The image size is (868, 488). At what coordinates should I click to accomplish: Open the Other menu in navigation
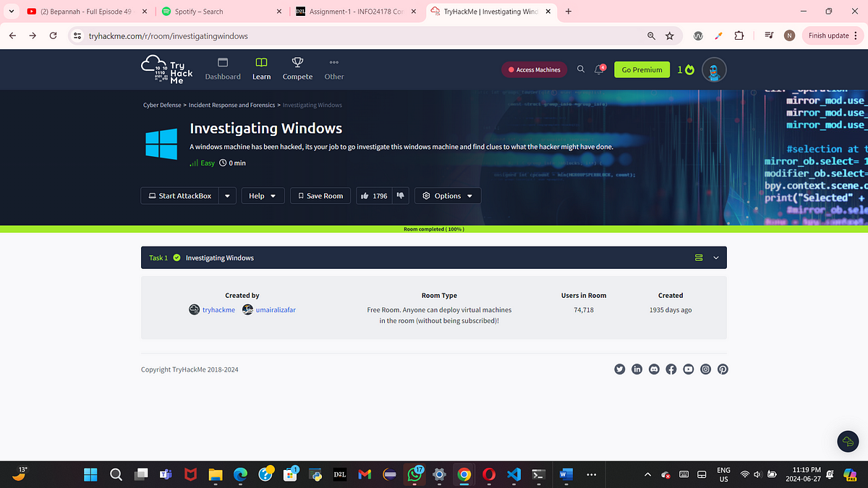(334, 69)
